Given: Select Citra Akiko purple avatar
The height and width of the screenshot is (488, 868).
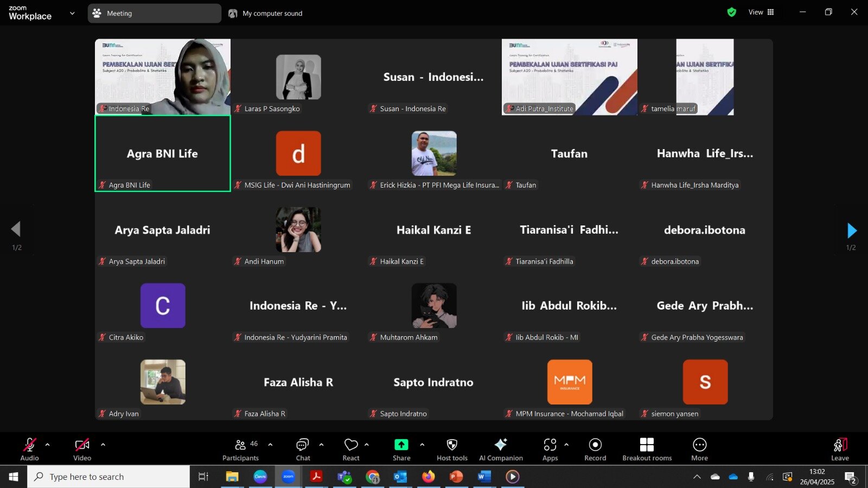Looking at the screenshot, I should click(163, 305).
